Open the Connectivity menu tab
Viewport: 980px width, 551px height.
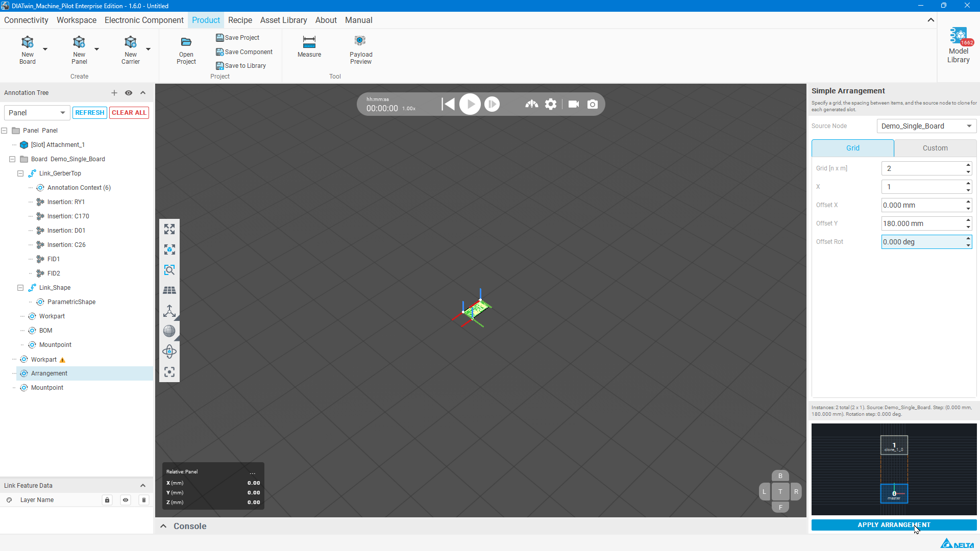point(26,20)
